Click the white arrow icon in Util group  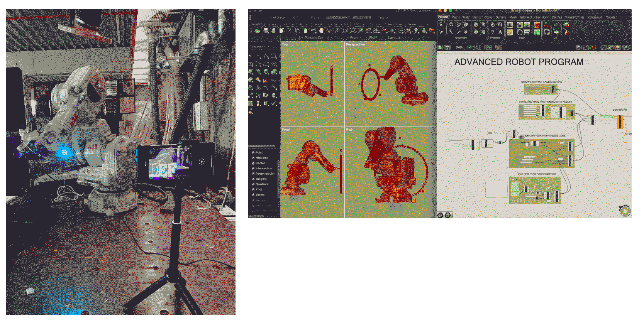(556, 32)
